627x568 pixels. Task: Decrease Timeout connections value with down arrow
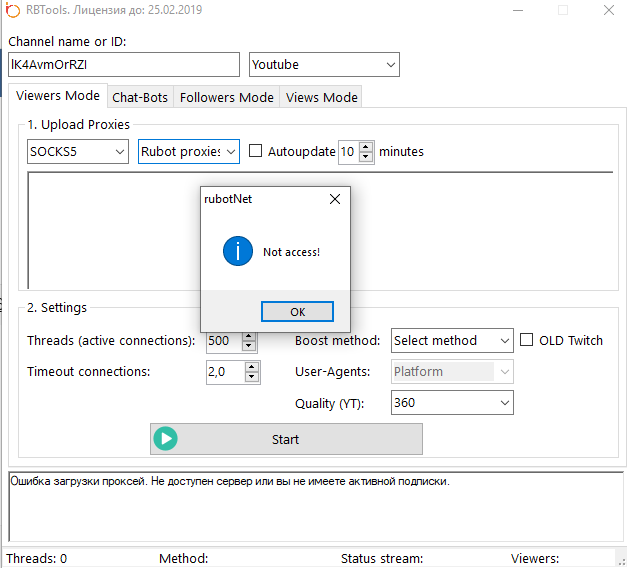(252, 377)
